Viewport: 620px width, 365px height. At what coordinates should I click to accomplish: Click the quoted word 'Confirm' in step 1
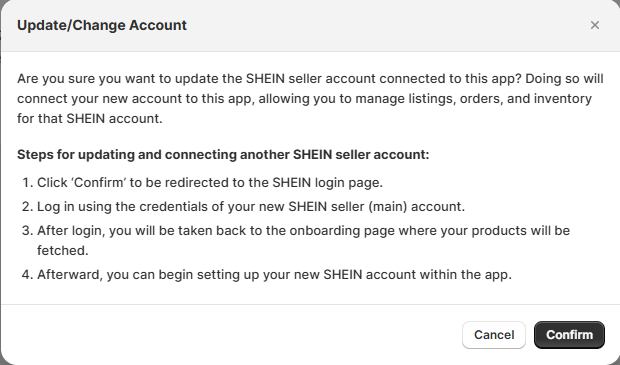pos(99,183)
